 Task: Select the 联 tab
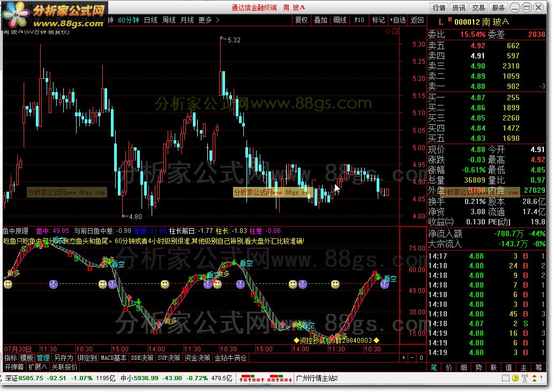coord(494,367)
